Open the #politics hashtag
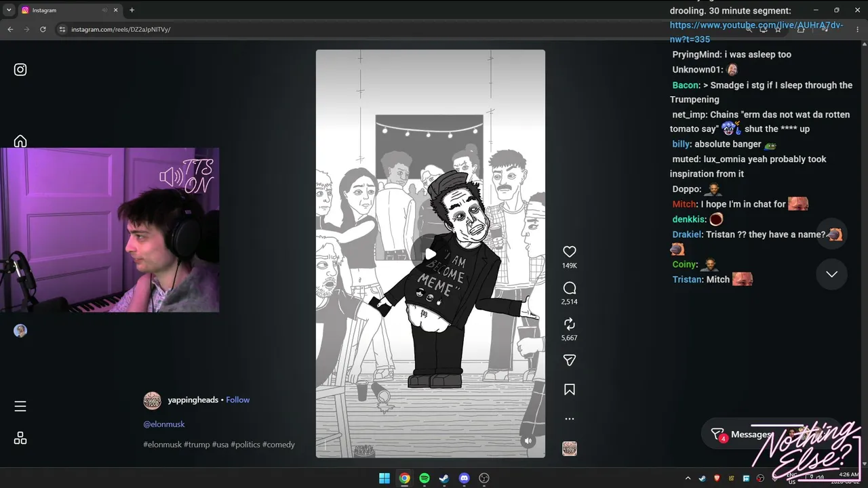Screen dimensions: 868x488 pyautogui.click(x=245, y=445)
